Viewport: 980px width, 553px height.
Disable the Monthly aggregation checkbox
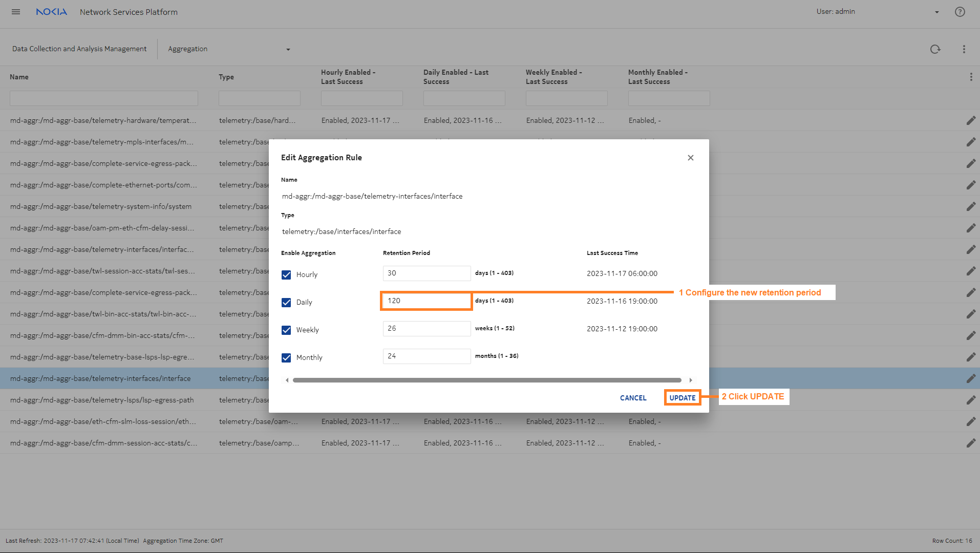(286, 358)
